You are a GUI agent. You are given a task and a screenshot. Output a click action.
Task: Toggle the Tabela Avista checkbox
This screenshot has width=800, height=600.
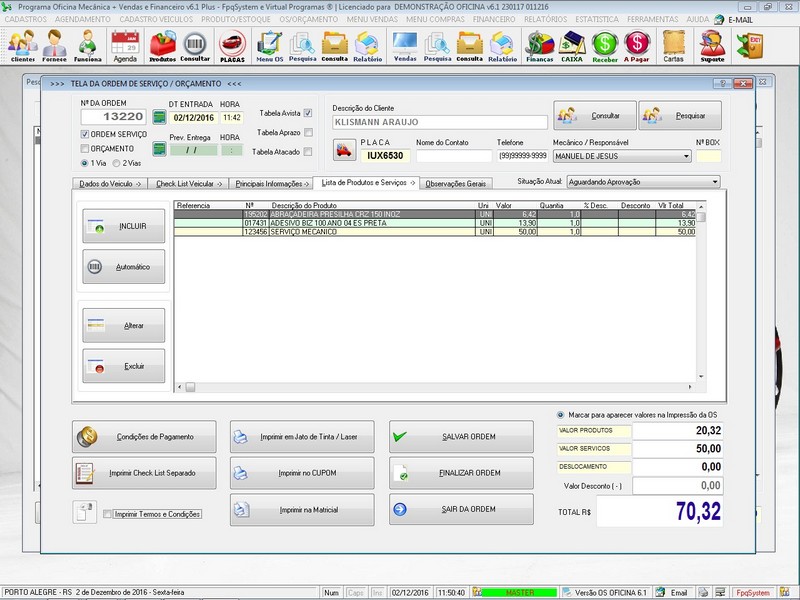(308, 113)
